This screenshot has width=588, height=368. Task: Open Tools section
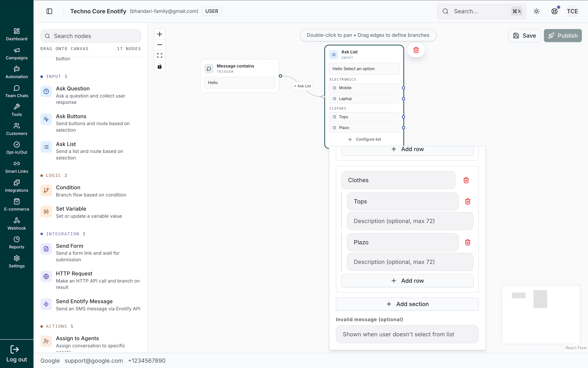[x=17, y=110]
